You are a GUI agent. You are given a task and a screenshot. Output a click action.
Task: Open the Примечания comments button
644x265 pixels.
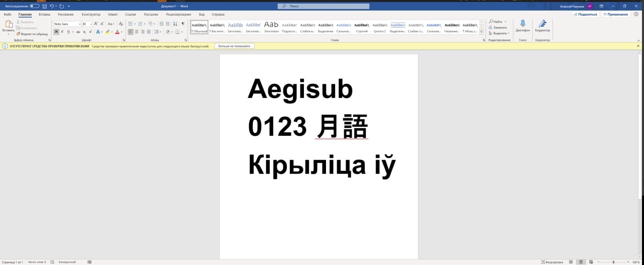[615, 15]
